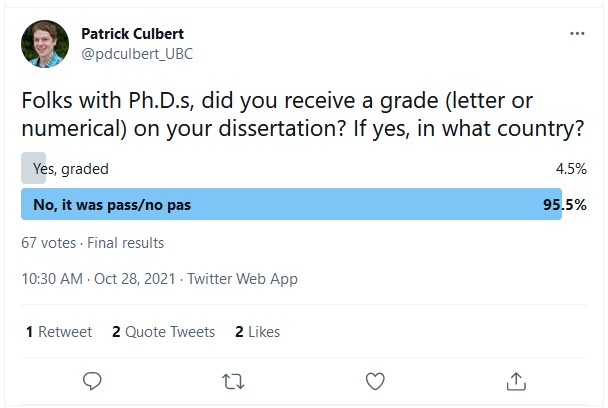View the 2 Likes list
Screen dimensions: 608x408
(x=257, y=332)
